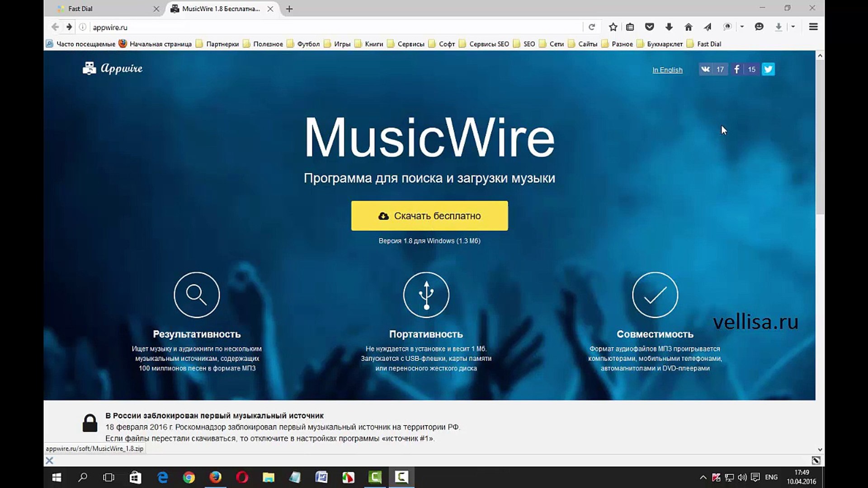Share page on Twitter

click(x=768, y=69)
